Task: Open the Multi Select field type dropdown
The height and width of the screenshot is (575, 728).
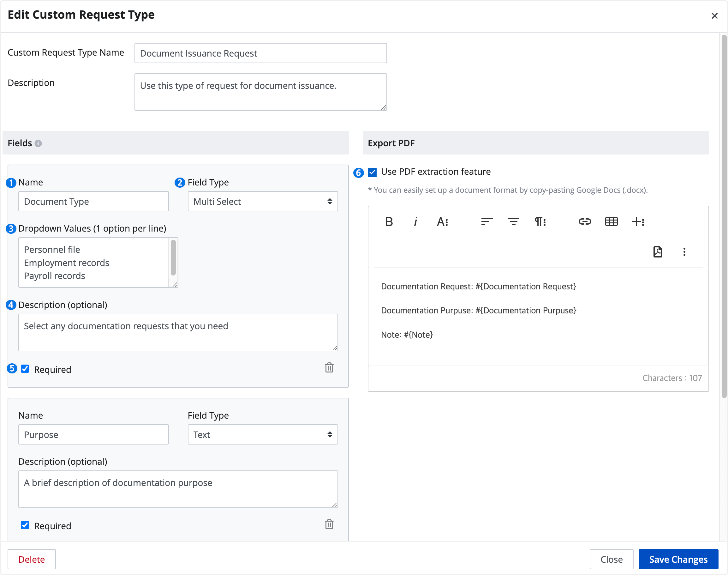Action: [x=262, y=201]
